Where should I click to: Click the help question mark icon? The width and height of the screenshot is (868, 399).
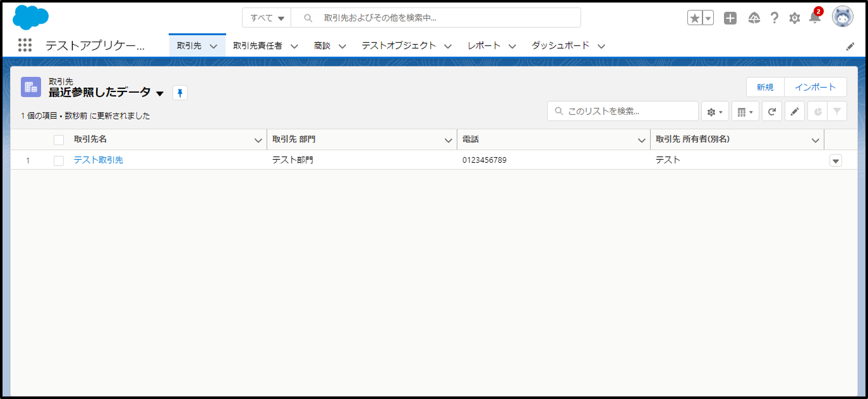pos(774,18)
